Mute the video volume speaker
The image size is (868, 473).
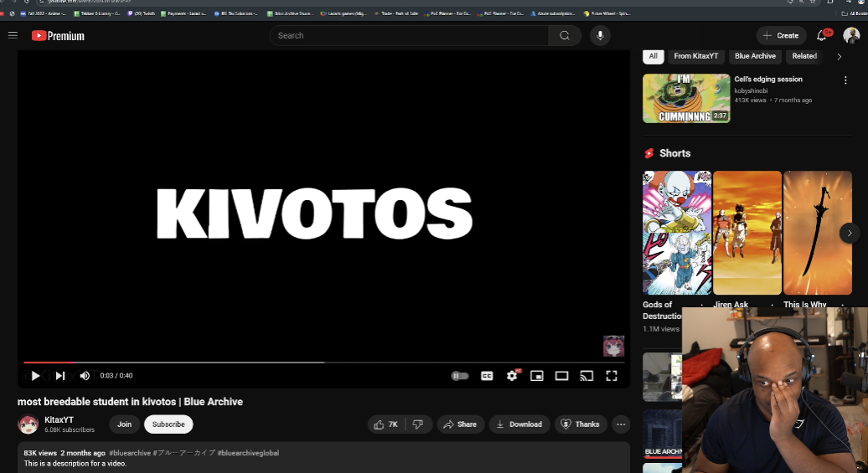(85, 376)
